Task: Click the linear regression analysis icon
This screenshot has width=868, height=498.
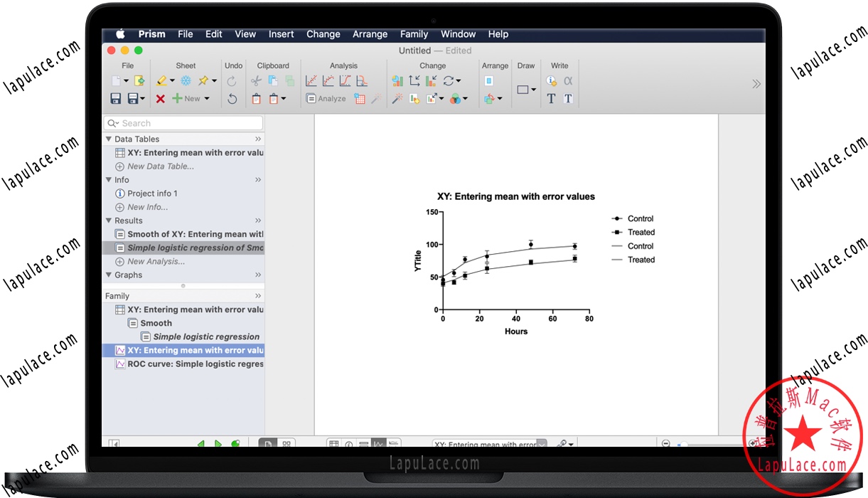Action: 311,81
